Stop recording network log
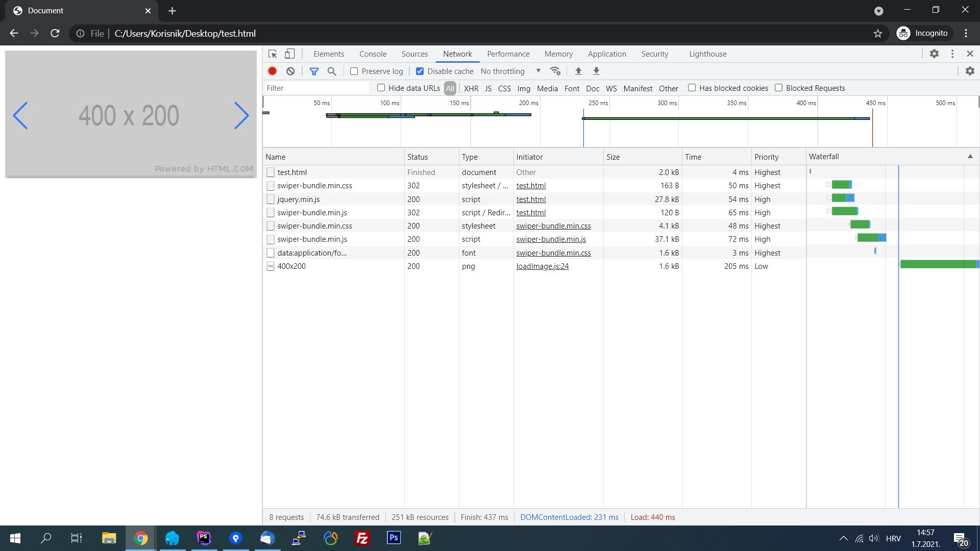 [272, 71]
